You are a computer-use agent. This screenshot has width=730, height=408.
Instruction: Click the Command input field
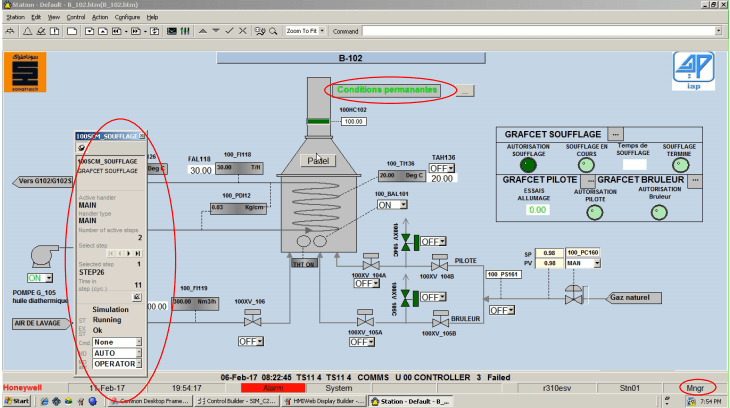coord(540,31)
